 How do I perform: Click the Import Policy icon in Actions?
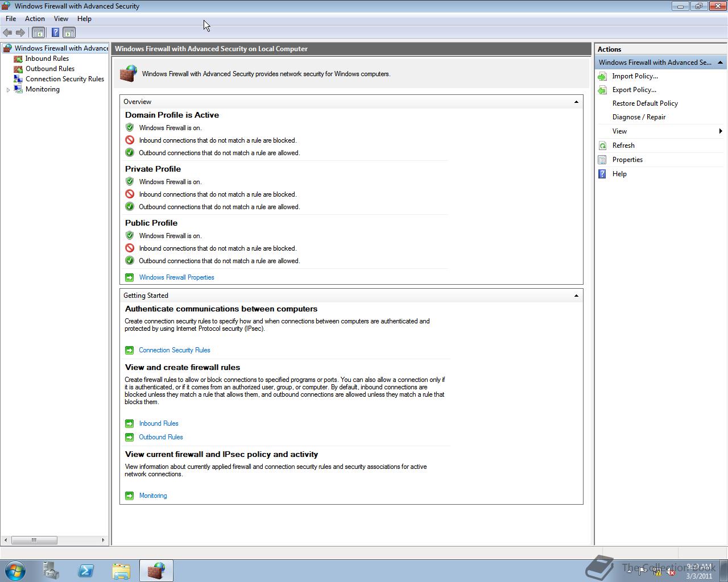[x=602, y=76]
